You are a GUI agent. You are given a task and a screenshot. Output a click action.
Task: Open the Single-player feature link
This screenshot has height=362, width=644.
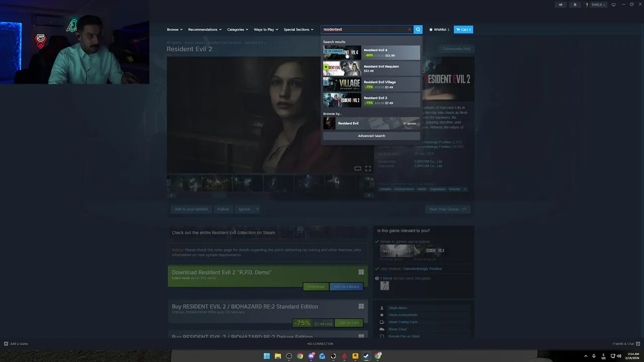click(x=397, y=308)
